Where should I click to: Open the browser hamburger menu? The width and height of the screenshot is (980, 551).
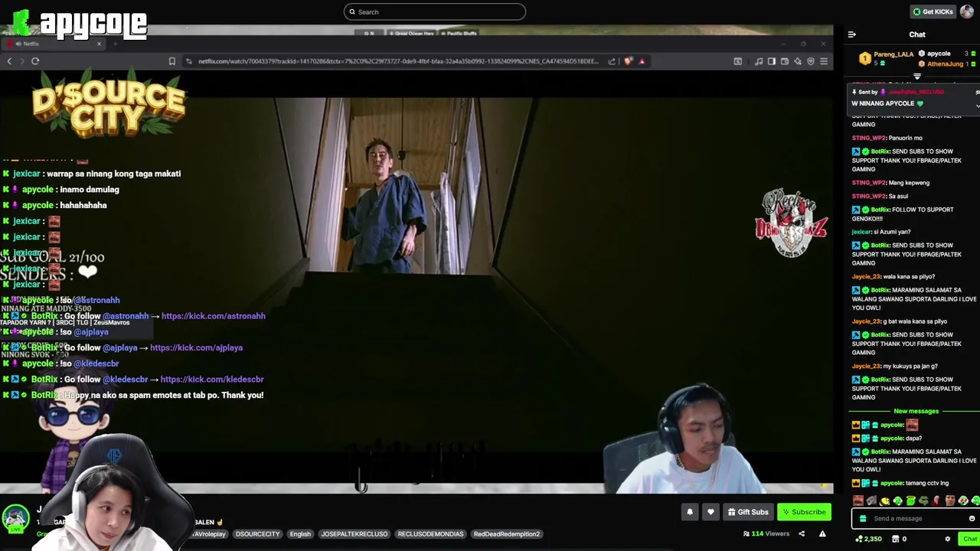point(824,61)
